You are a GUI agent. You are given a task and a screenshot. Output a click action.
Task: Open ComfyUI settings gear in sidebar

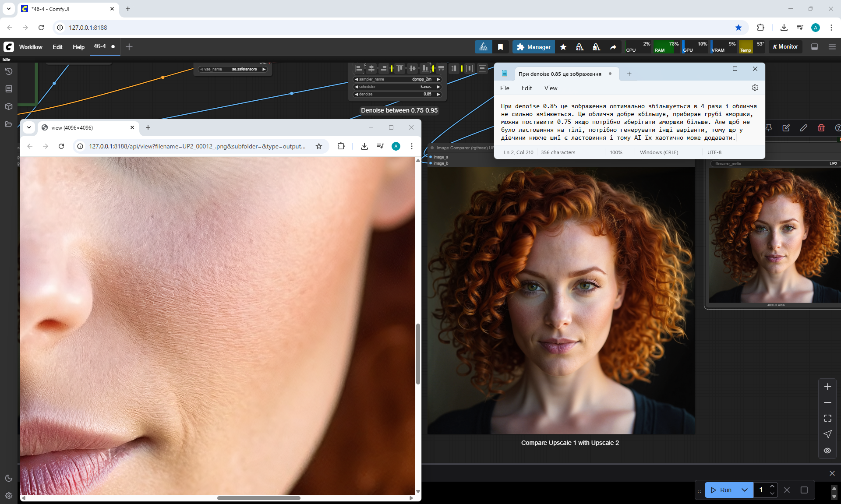click(8, 496)
